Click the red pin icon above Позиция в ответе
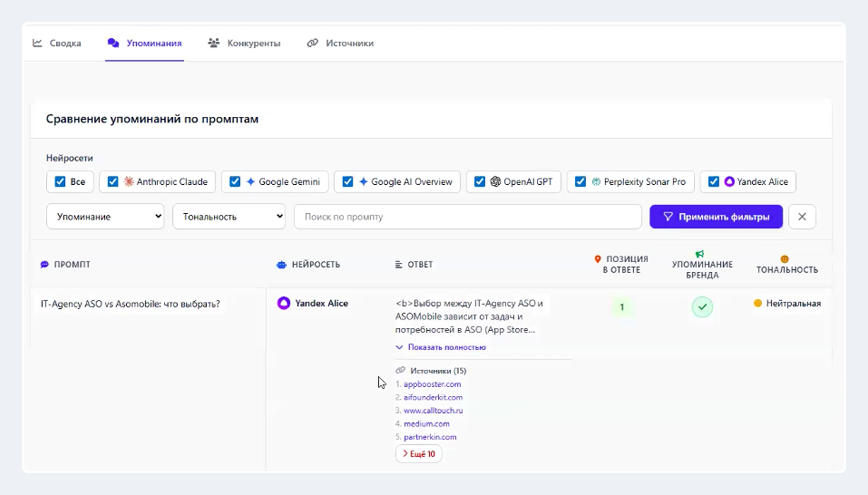868x495 pixels. pos(597,259)
